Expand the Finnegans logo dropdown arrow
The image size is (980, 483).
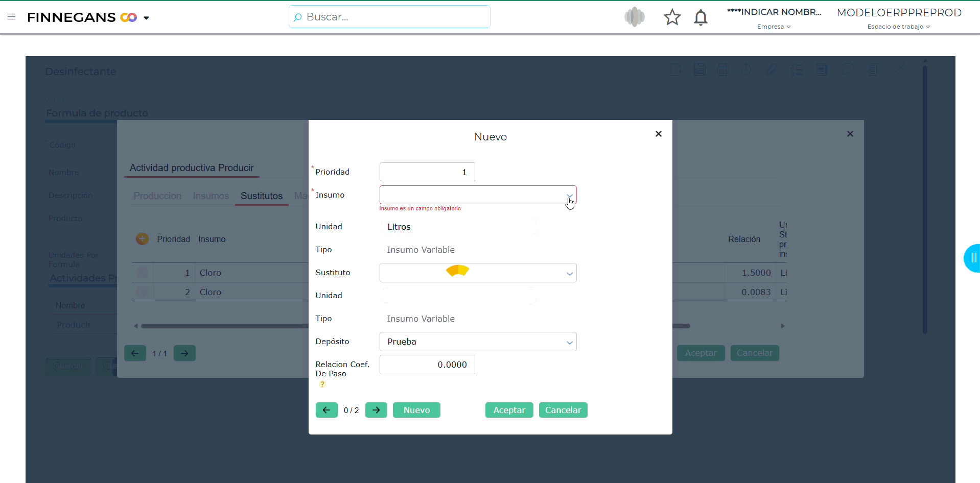click(146, 18)
